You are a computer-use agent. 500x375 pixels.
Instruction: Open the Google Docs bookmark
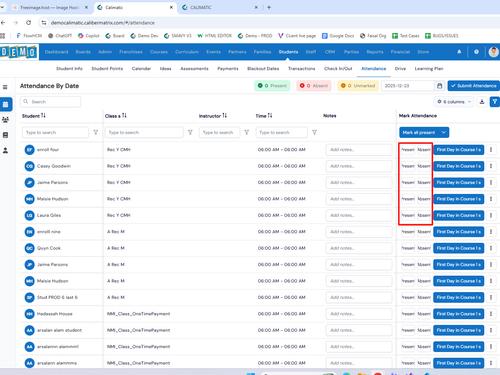click(338, 36)
